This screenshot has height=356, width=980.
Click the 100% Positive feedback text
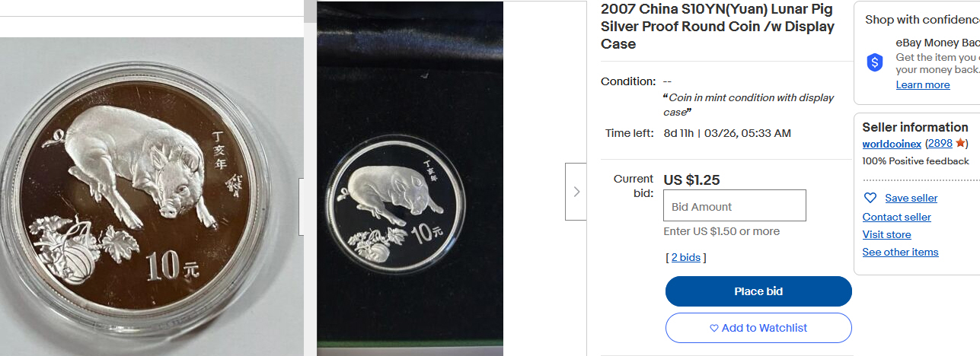(x=916, y=161)
